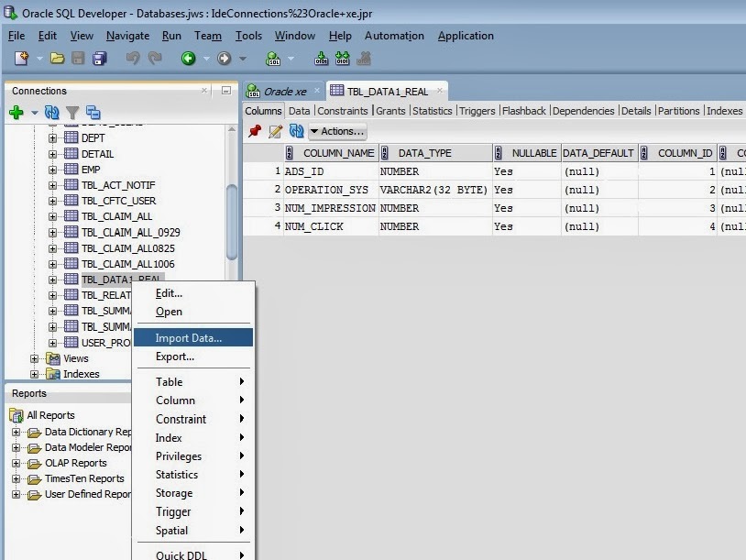The height and width of the screenshot is (560, 746).
Task: Open the Actions dropdown button
Action: [x=338, y=131]
